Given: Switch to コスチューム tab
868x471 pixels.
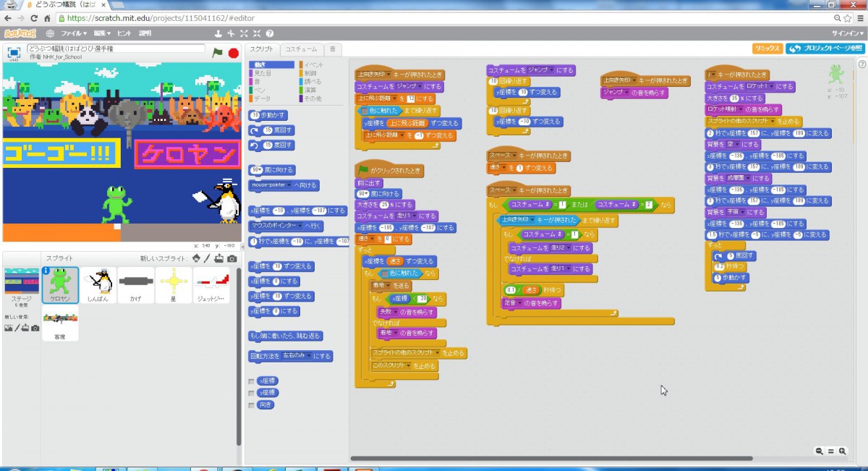Looking at the screenshot, I should pos(301,49).
